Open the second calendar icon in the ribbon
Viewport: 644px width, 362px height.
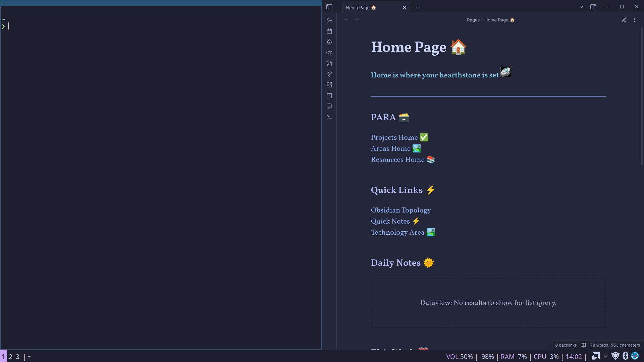[329, 96]
